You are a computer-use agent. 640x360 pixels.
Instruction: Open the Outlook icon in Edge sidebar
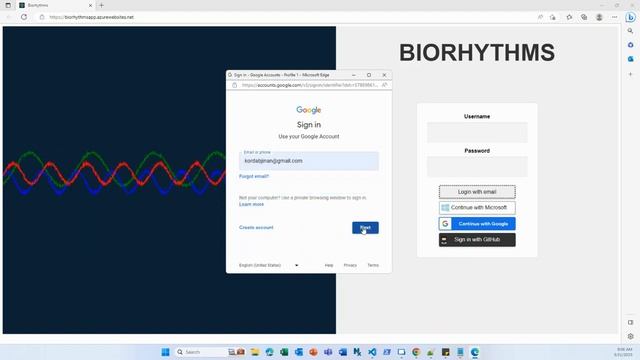pyautogui.click(x=631, y=59)
